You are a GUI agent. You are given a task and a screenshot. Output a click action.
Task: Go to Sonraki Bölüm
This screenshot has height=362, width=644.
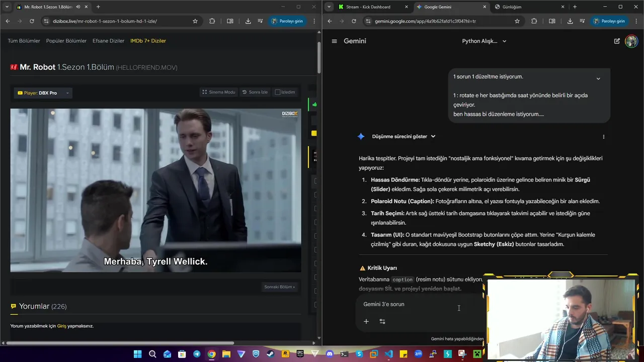pyautogui.click(x=279, y=287)
